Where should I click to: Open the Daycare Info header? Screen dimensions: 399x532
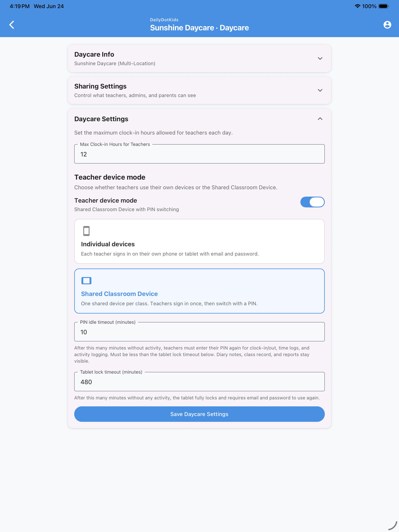tap(199, 58)
